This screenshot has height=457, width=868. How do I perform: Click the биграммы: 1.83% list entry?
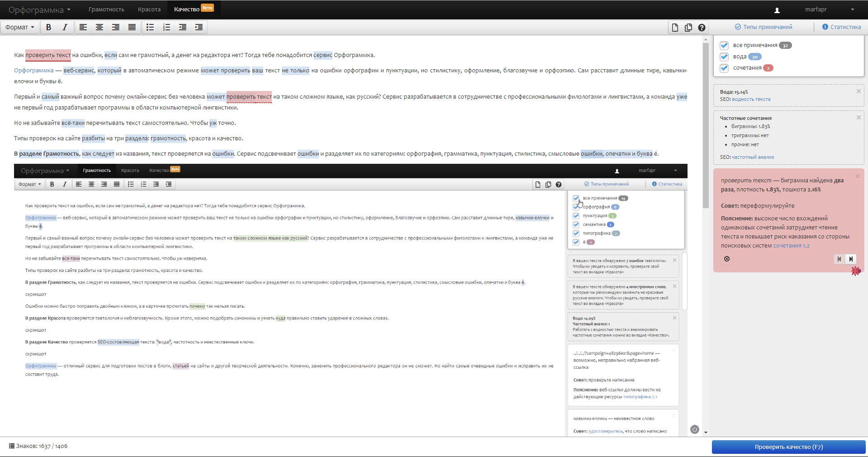[751, 127]
